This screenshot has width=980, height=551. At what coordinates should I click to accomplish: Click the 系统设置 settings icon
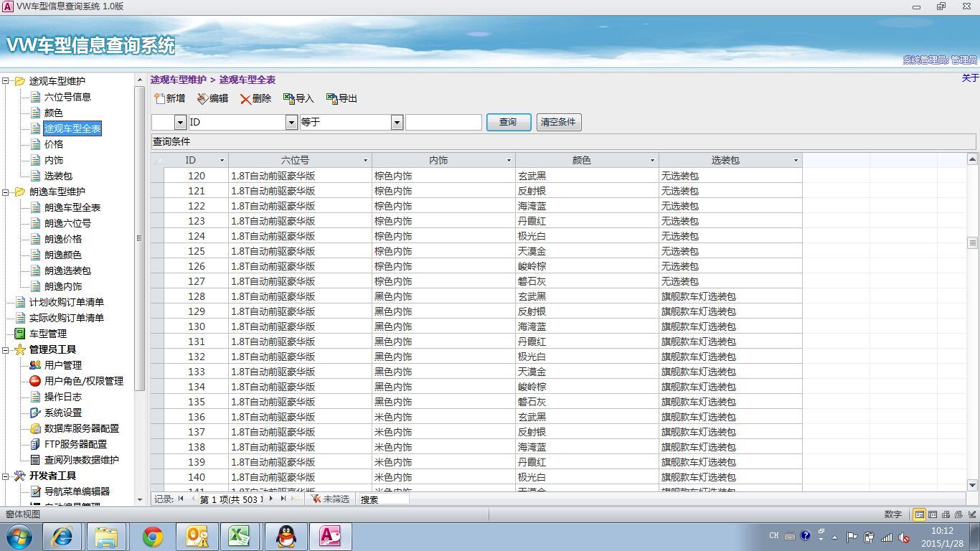pos(35,413)
